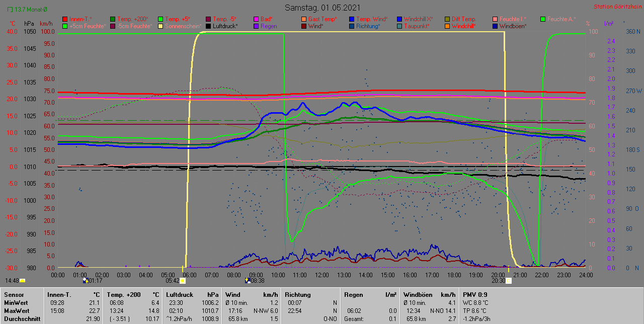This screenshot has height=324, width=644.
Task: Click the Station Göritzhain label
Action: tap(617, 7)
